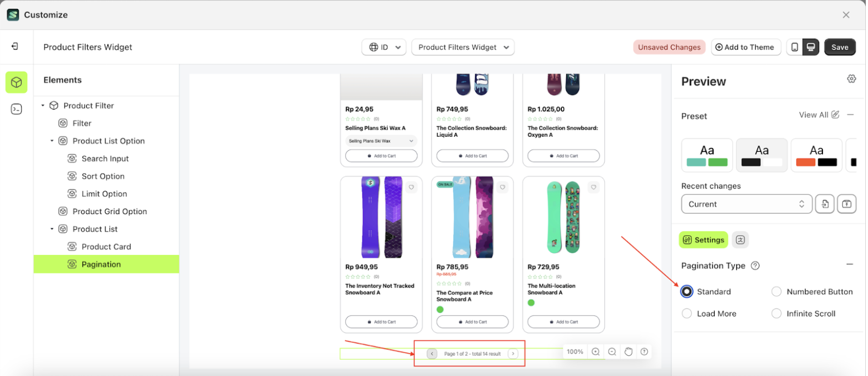Select the hand pan tool icon

[628, 352]
